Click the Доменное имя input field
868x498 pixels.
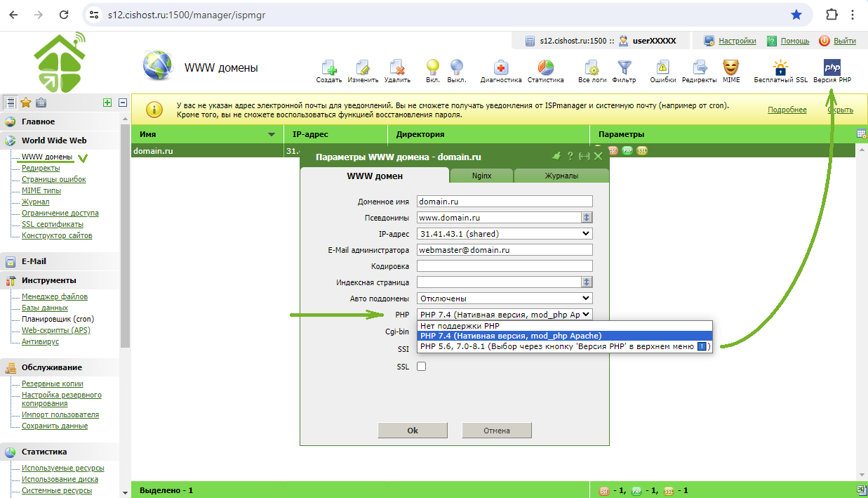tap(505, 202)
